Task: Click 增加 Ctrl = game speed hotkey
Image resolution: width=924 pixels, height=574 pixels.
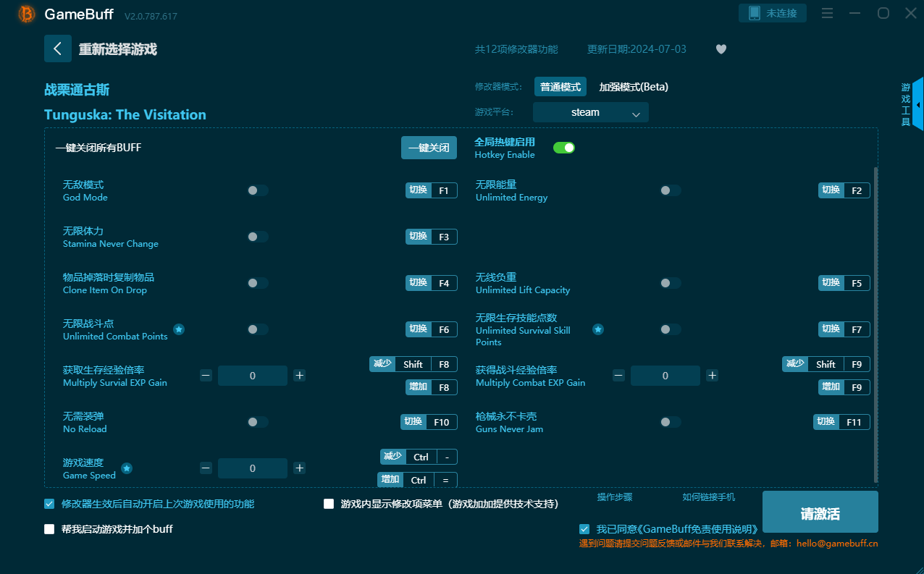Action: 417,480
